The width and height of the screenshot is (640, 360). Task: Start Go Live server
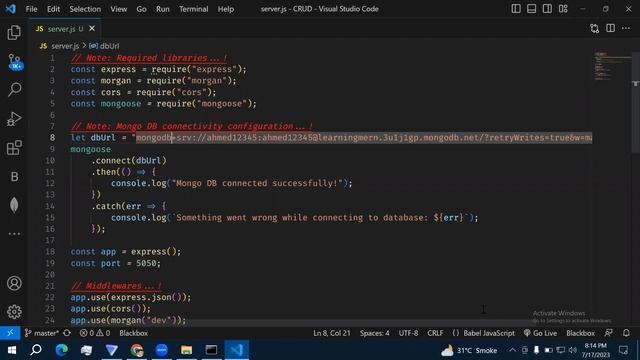coord(540,333)
